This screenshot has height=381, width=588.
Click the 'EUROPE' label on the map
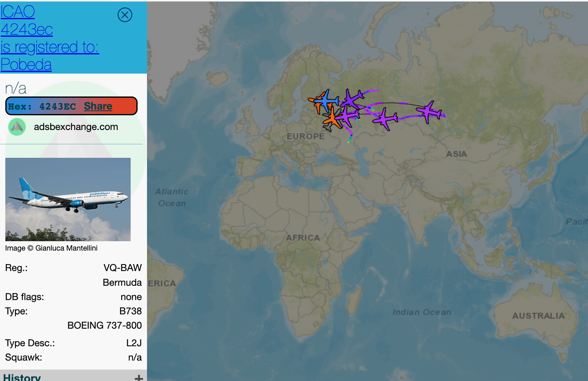click(305, 136)
